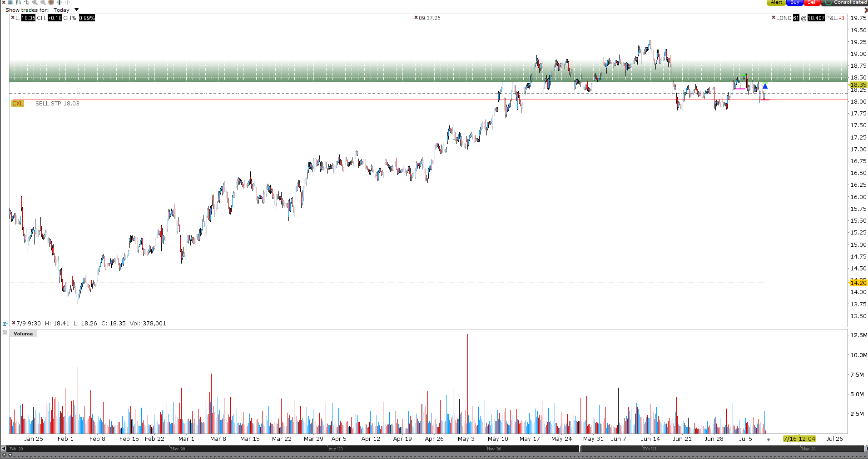Open the chart bar type icon

point(18,2)
